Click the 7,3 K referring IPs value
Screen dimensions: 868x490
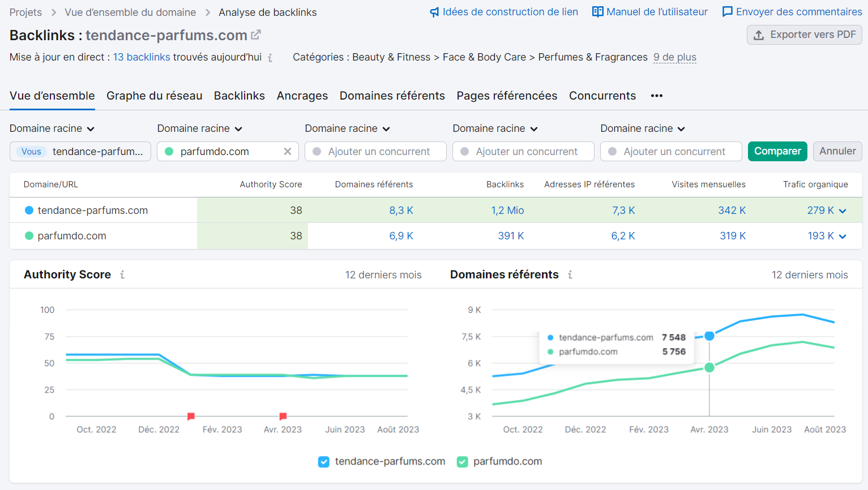[x=623, y=210]
